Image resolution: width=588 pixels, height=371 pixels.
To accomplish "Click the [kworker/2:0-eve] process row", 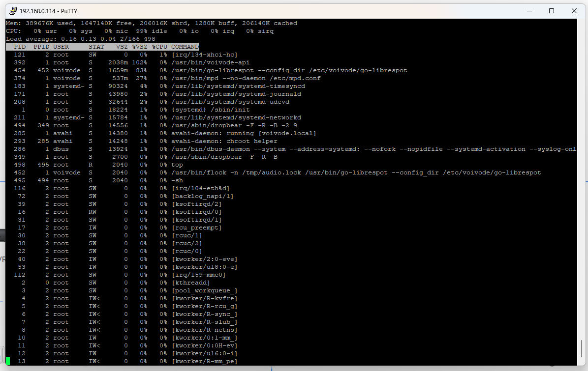I will (127, 259).
